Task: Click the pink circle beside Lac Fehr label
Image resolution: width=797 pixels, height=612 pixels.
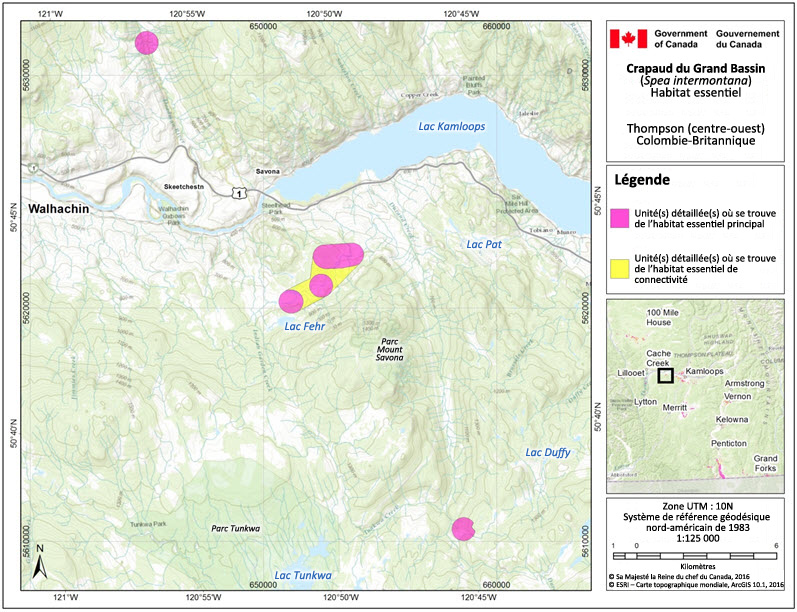Action: pyautogui.click(x=291, y=300)
